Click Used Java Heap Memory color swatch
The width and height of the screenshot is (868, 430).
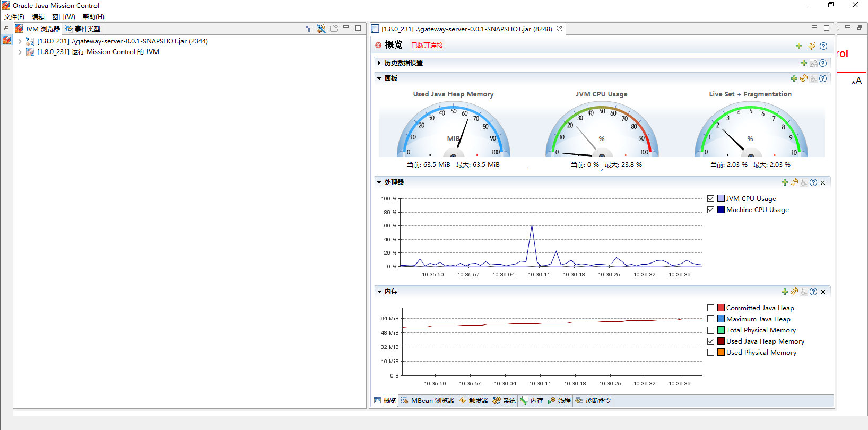point(721,341)
